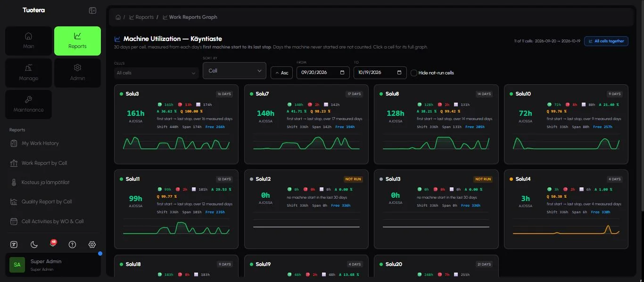Viewport: 644px width, 282px height.
Task: Click the Solu7 cell name
Action: [262, 94]
